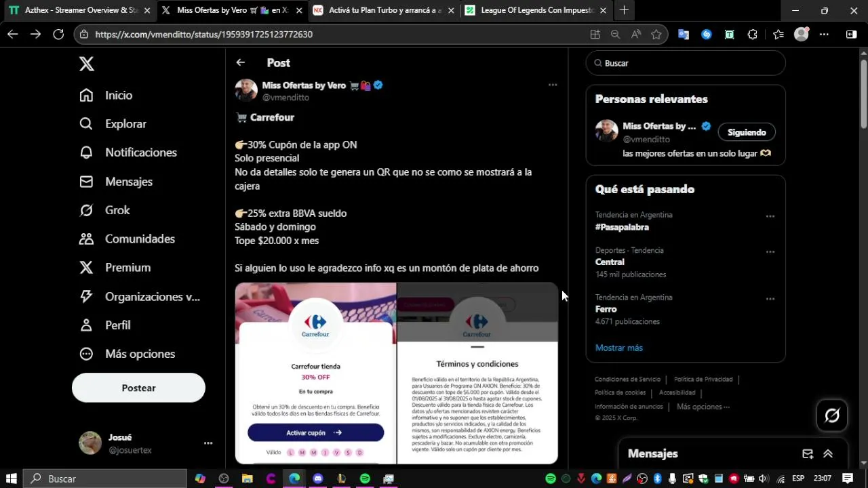Image resolution: width=868 pixels, height=488 pixels.
Task: Open Miss Ofertas profile in Personas relevantes
Action: coord(659,126)
